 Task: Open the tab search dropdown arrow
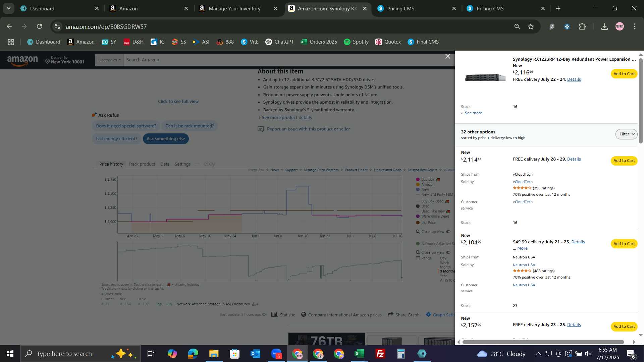point(8,8)
